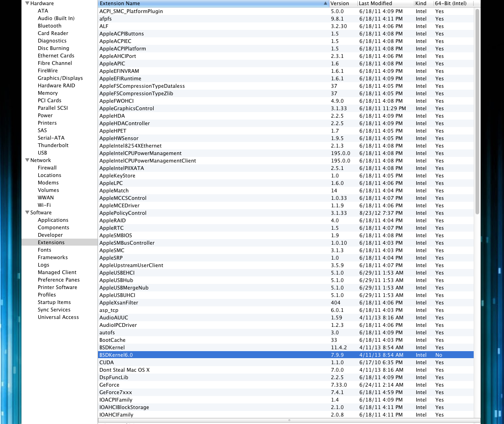Select Frameworks under Software

tap(53, 257)
